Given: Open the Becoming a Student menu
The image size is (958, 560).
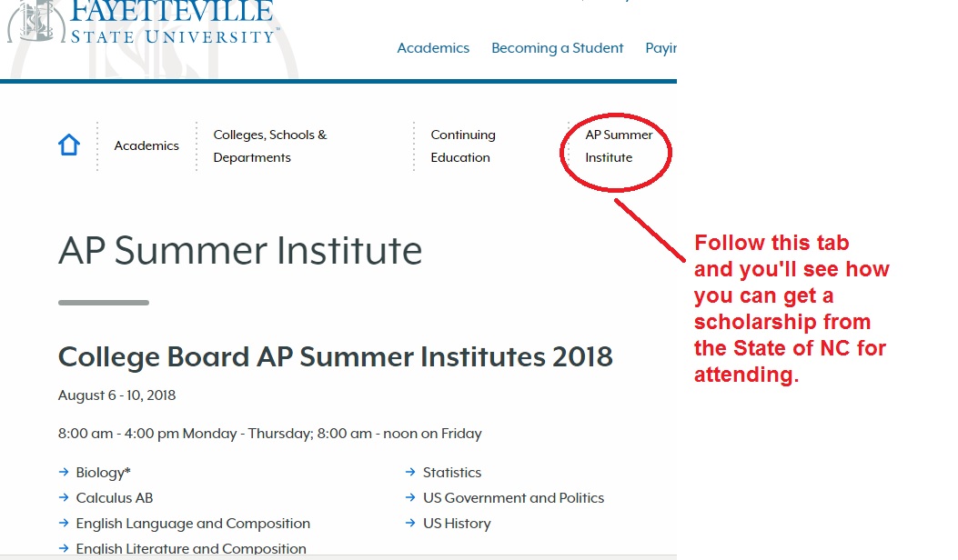Looking at the screenshot, I should (557, 48).
